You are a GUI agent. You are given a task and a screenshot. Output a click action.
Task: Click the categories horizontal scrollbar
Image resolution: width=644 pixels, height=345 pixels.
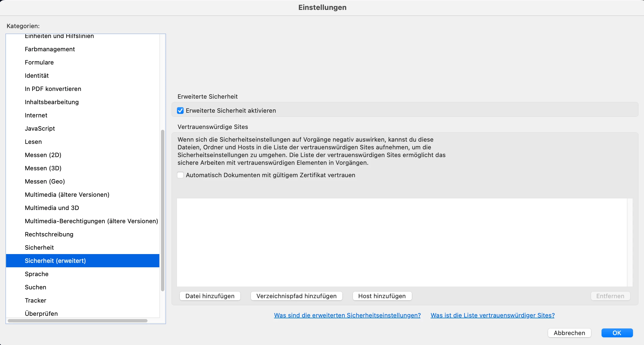coord(77,321)
